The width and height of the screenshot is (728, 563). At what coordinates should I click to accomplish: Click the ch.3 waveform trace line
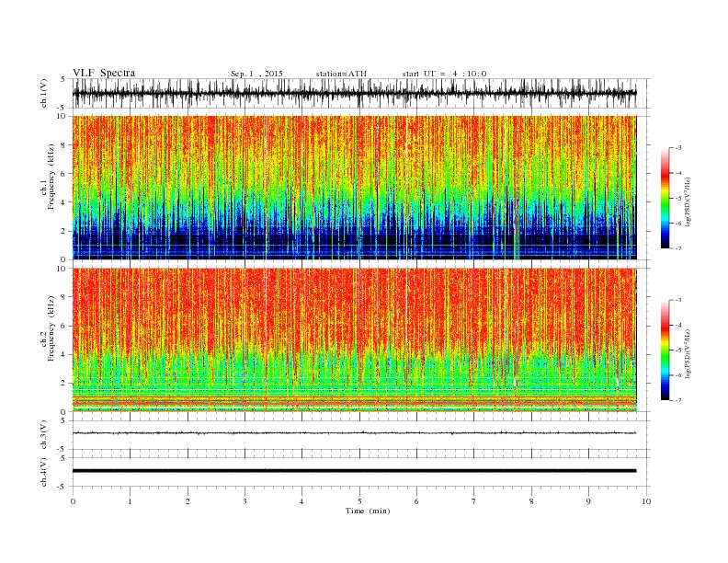click(x=354, y=433)
